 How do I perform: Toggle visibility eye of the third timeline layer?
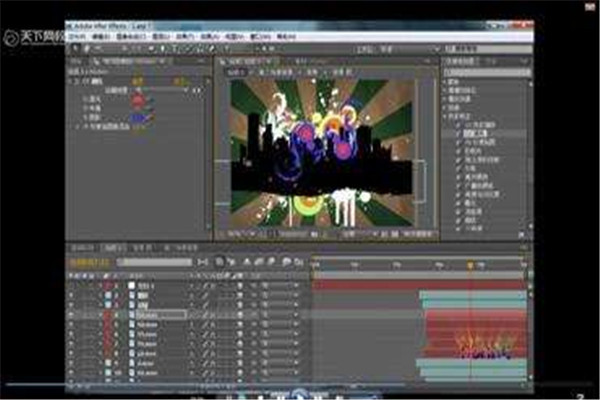click(x=71, y=305)
